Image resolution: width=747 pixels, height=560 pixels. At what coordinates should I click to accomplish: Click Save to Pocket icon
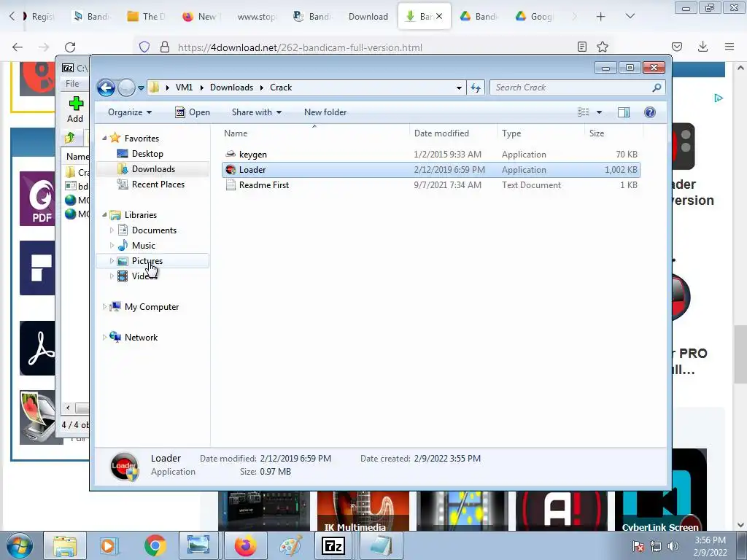(677, 47)
